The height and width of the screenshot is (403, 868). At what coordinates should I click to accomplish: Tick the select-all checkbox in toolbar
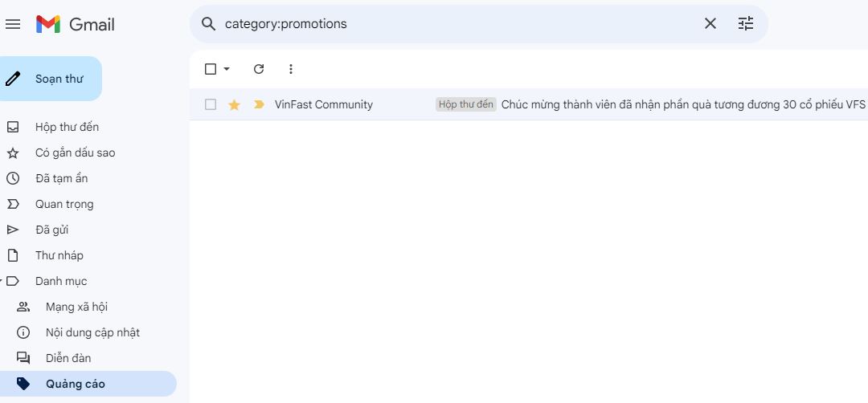211,69
